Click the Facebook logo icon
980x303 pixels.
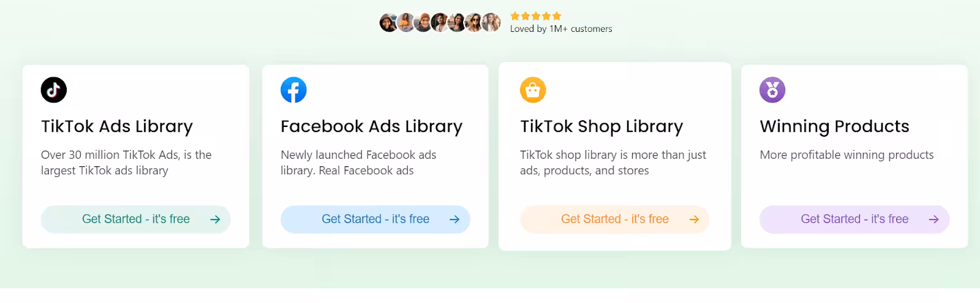click(x=293, y=90)
